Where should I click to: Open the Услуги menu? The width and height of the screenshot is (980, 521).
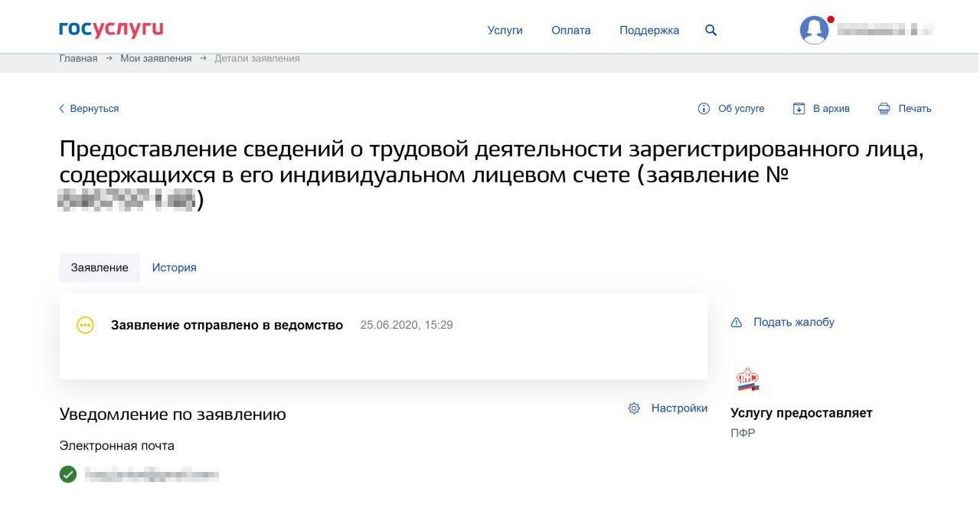[x=505, y=31]
